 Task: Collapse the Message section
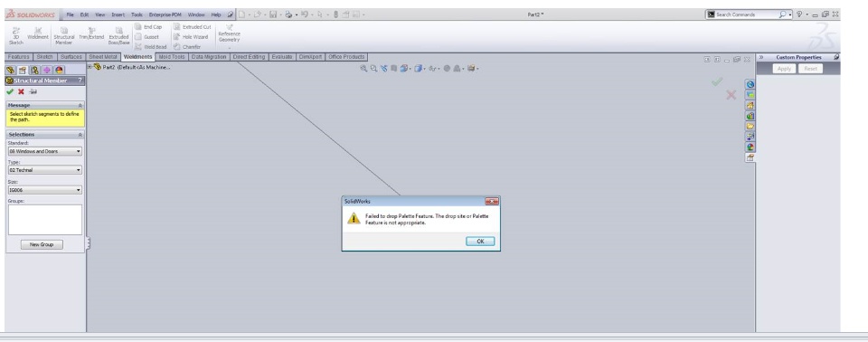[x=80, y=105]
